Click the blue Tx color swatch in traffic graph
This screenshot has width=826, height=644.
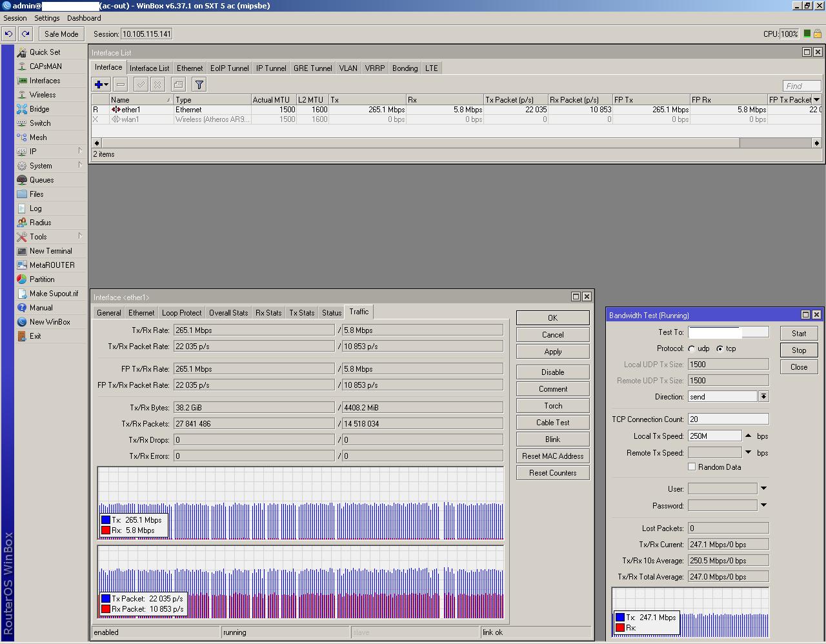tap(106, 520)
